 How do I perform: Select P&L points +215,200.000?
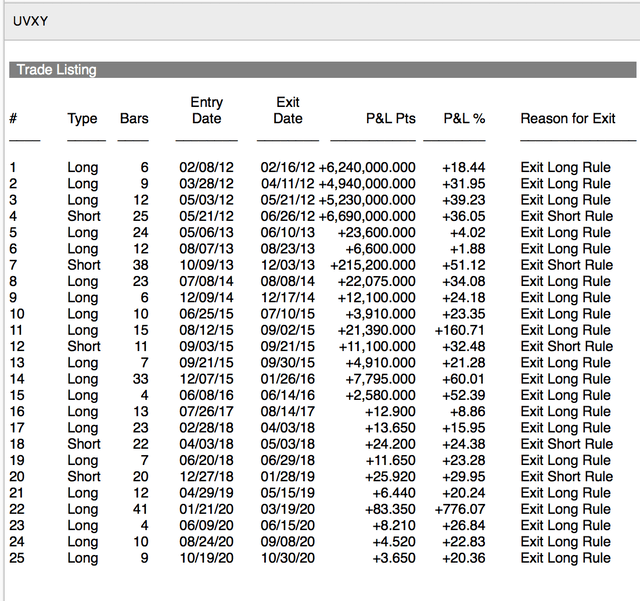(373, 265)
